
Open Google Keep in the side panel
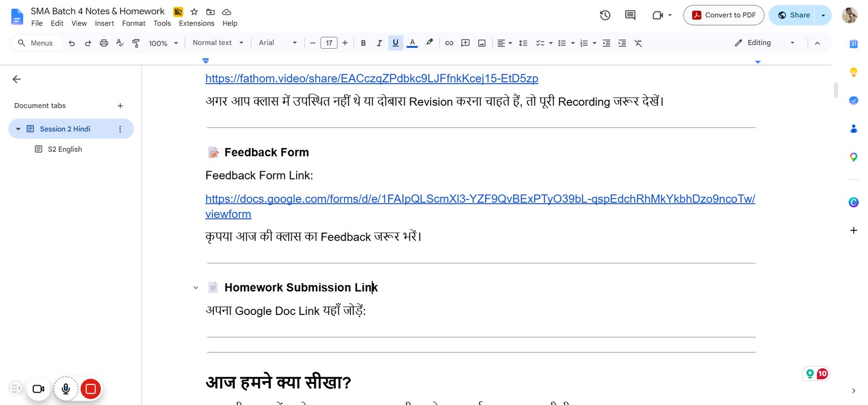pos(853,72)
